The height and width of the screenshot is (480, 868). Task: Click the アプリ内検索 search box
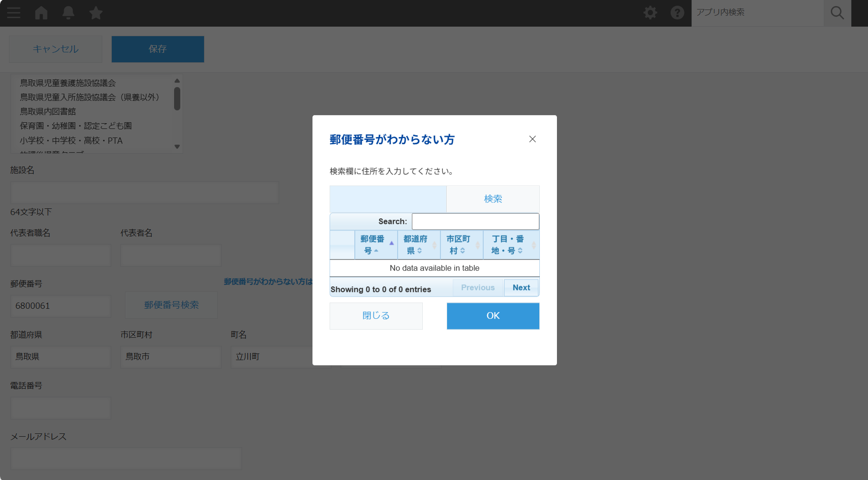[757, 13]
